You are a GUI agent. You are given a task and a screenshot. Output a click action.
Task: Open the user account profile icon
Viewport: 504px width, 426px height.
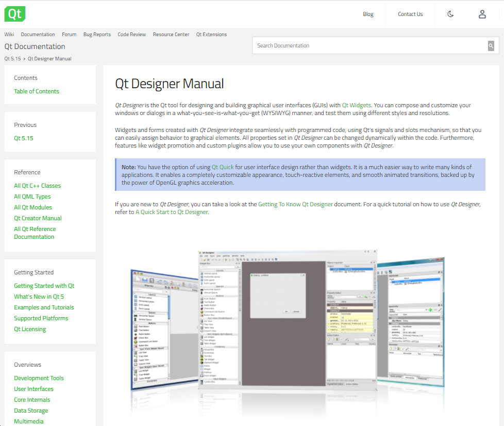pyautogui.click(x=482, y=14)
